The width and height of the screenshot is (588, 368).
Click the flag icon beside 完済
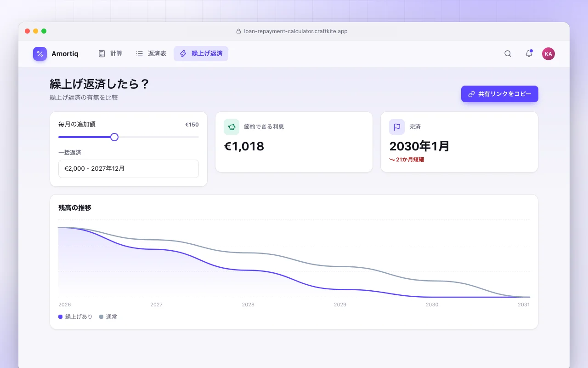pos(397,127)
